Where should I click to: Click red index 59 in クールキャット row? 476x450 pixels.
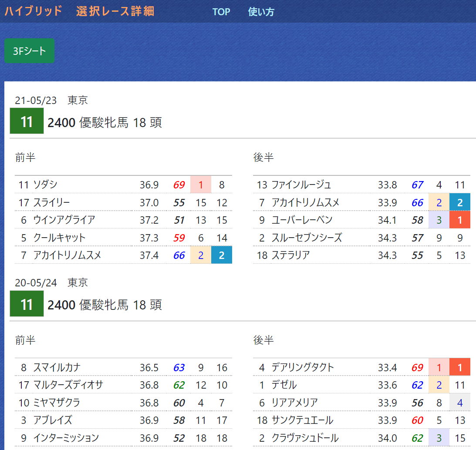pyautogui.click(x=179, y=238)
